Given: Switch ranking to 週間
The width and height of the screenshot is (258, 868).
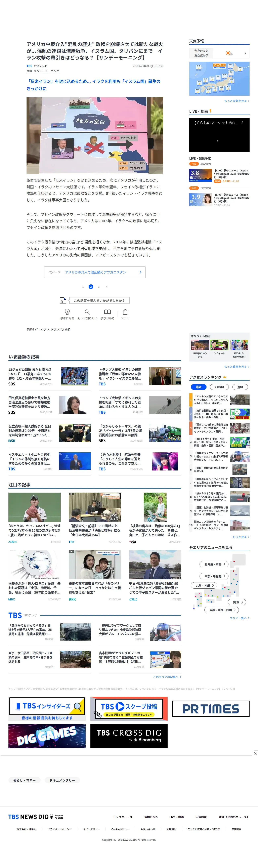Looking at the screenshot, I should point(240,387).
